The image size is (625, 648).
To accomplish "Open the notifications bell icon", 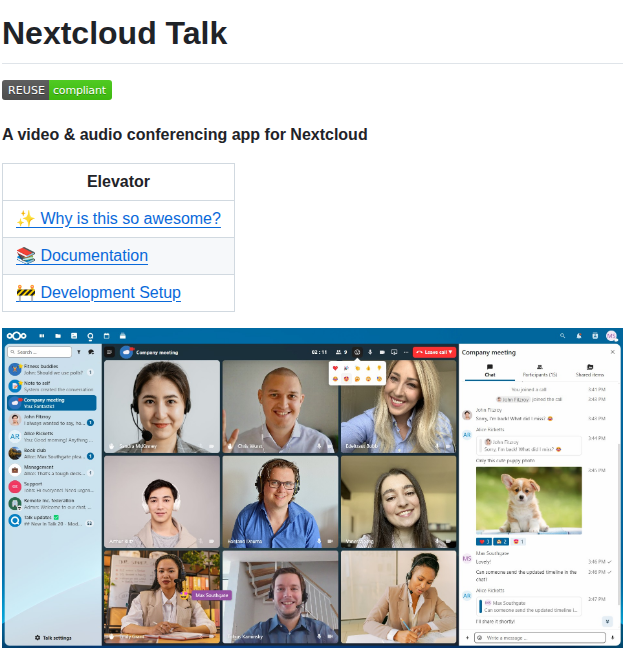I will 579,336.
